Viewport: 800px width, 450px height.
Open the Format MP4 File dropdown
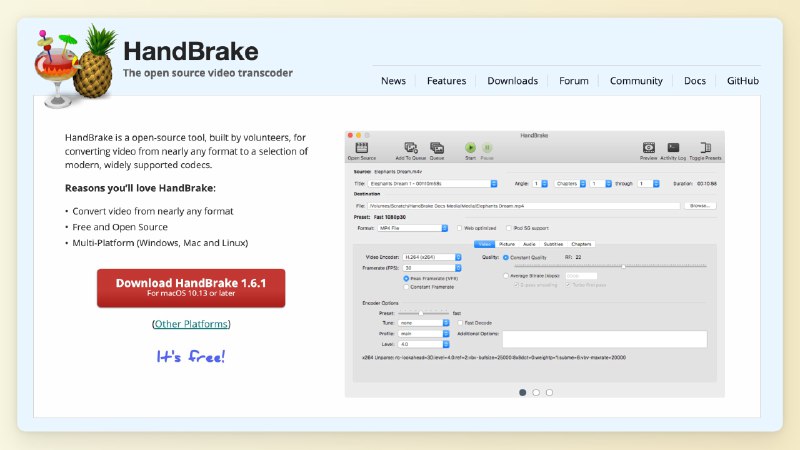point(410,228)
